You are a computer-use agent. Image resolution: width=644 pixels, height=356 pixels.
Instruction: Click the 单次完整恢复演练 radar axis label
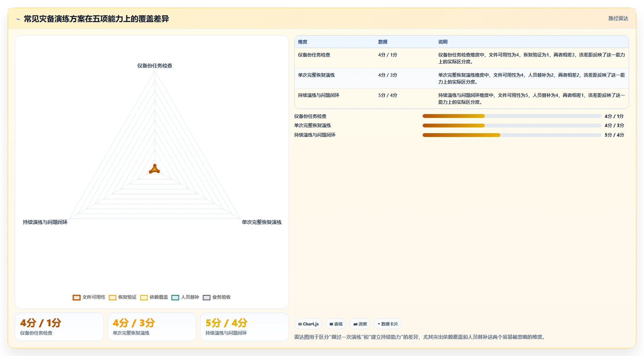tap(262, 222)
